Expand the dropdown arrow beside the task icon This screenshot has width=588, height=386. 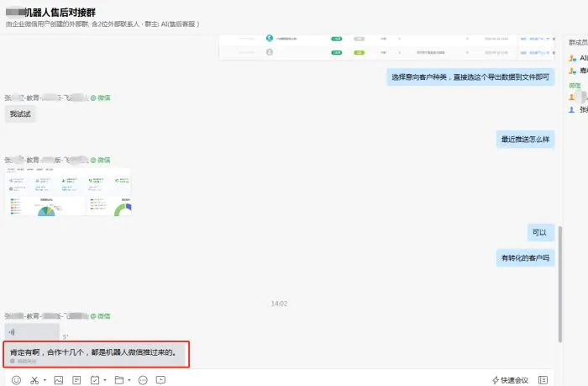[x=104, y=381]
